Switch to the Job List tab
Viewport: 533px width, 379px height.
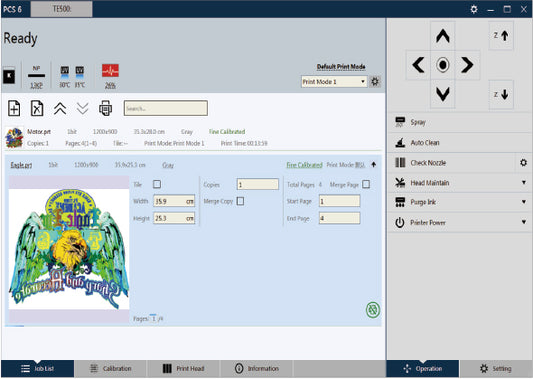click(37, 368)
